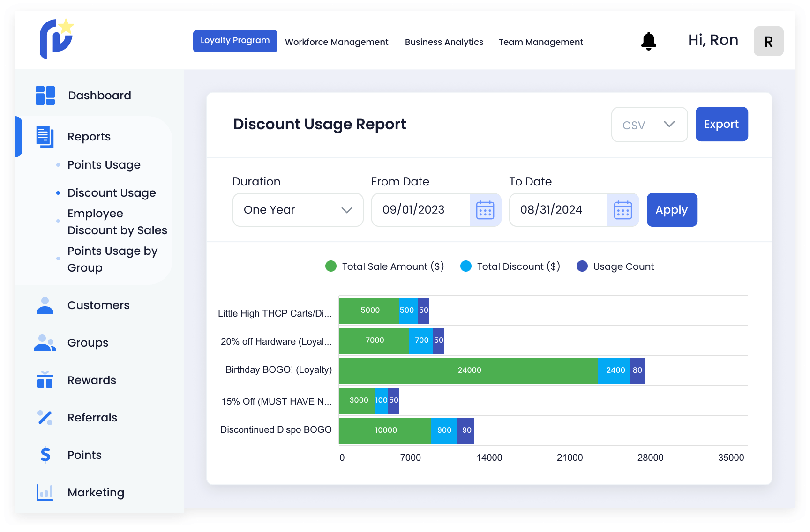
Task: Click Little High THCP 5000 bar
Action: pyautogui.click(x=369, y=310)
